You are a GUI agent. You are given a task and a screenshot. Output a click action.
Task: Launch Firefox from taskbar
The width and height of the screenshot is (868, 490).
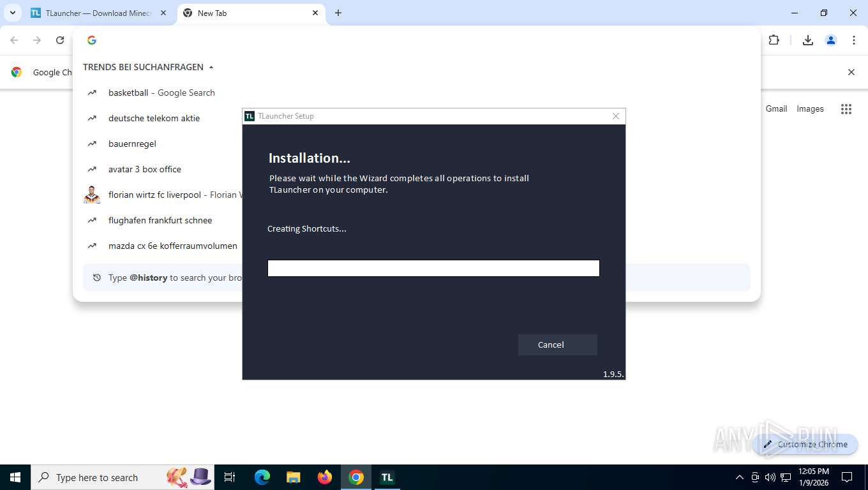coord(325,477)
